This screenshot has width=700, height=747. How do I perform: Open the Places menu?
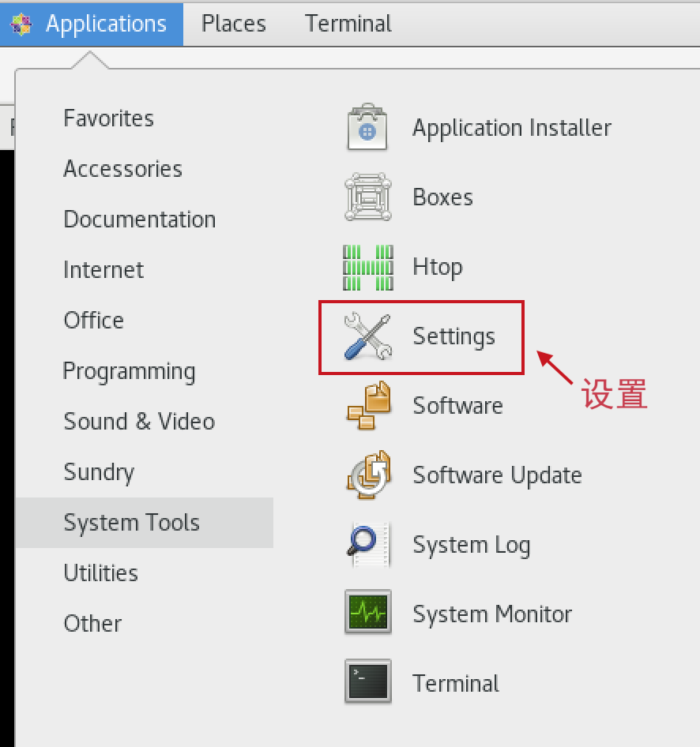pos(234,24)
